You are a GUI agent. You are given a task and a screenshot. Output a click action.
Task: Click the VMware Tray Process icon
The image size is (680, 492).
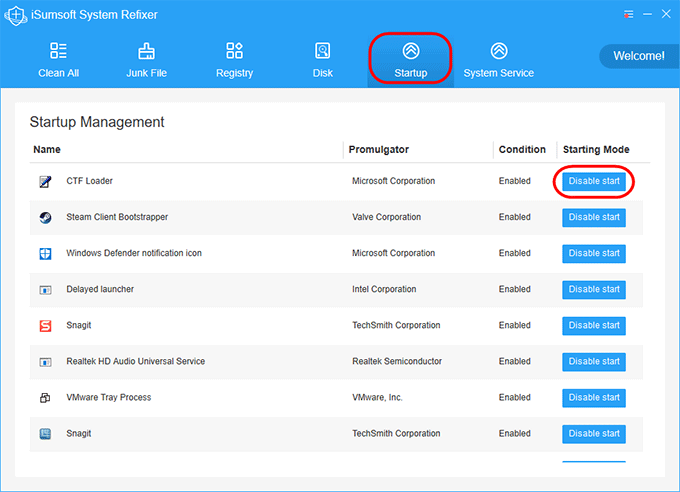click(x=45, y=397)
